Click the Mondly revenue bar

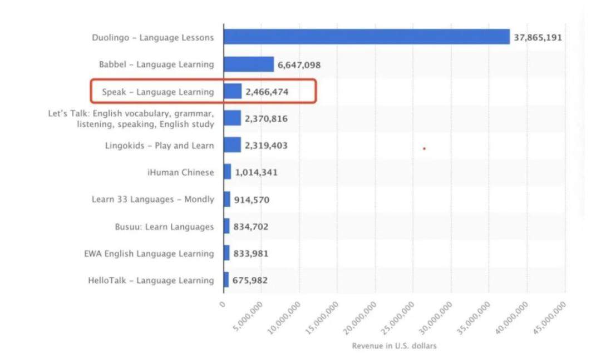(227, 199)
